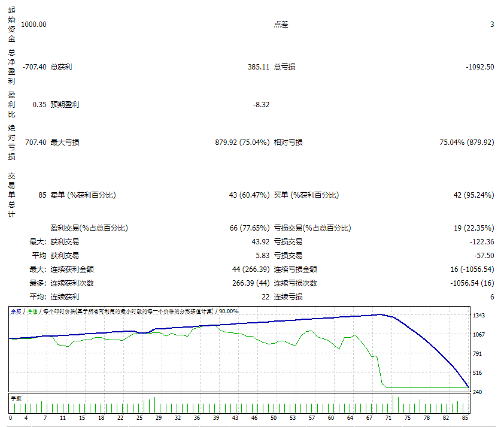Viewport: 504px width, 427px height.
Task: Click the 卖单 (%获利百分比) label
Action: point(83,195)
